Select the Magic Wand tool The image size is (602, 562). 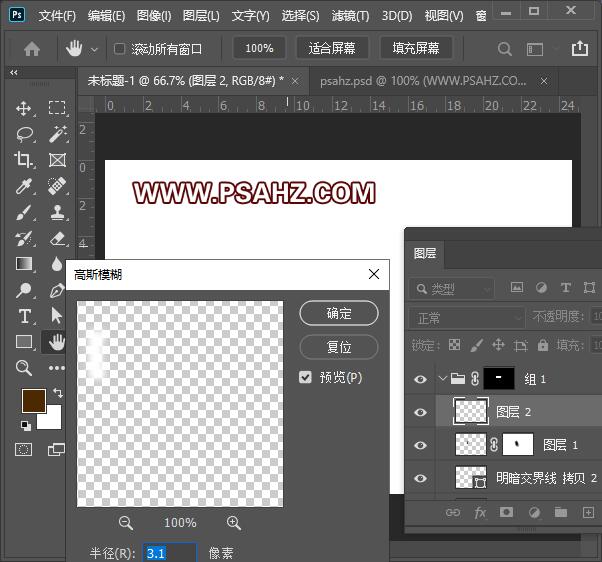[58, 134]
